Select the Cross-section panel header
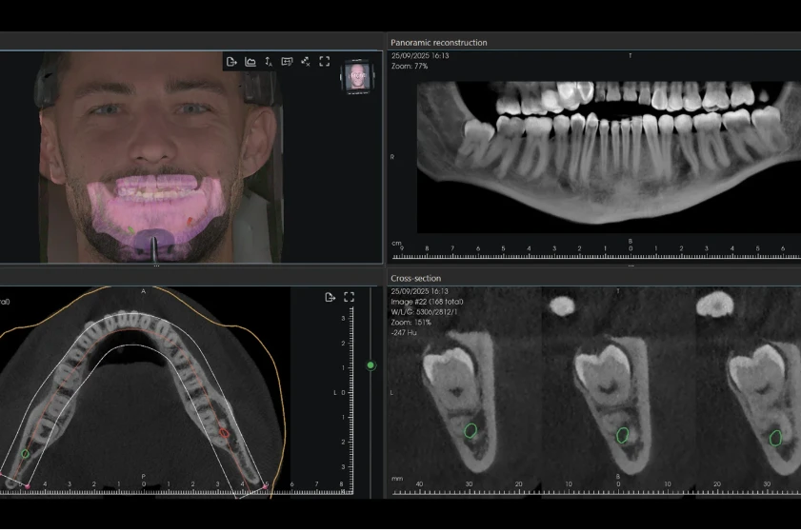 point(416,278)
